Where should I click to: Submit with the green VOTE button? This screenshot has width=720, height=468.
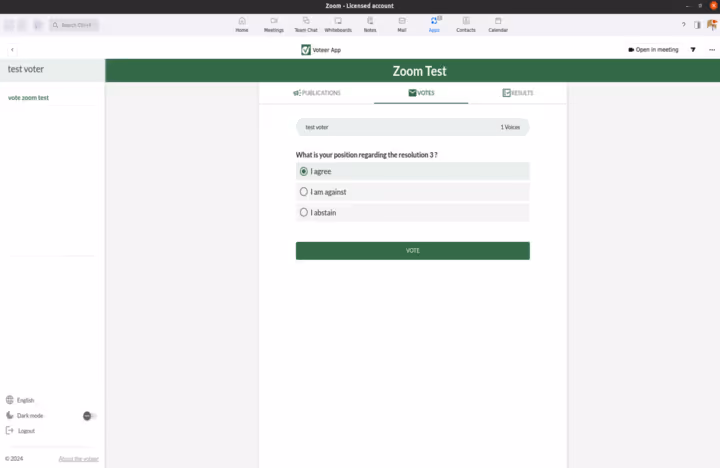412,251
